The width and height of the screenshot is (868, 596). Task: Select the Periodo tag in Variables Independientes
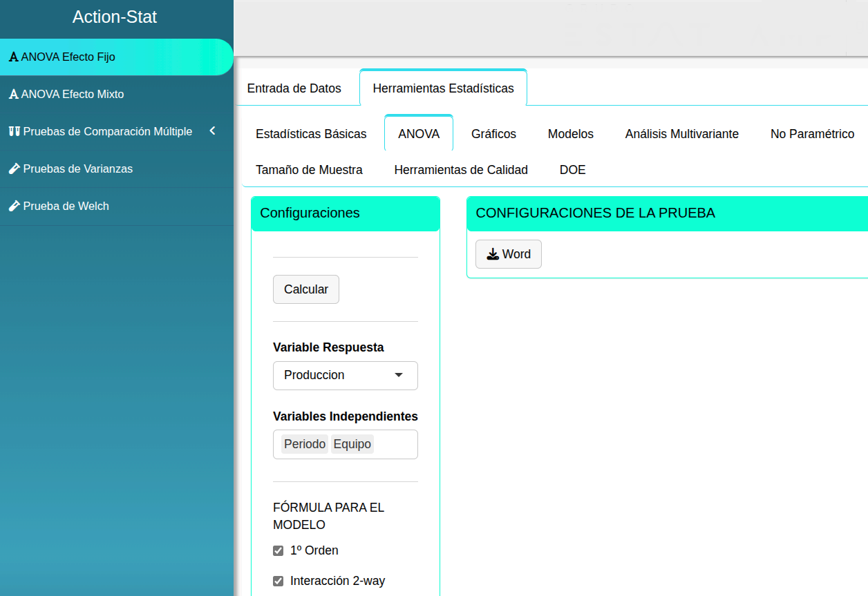(x=305, y=444)
